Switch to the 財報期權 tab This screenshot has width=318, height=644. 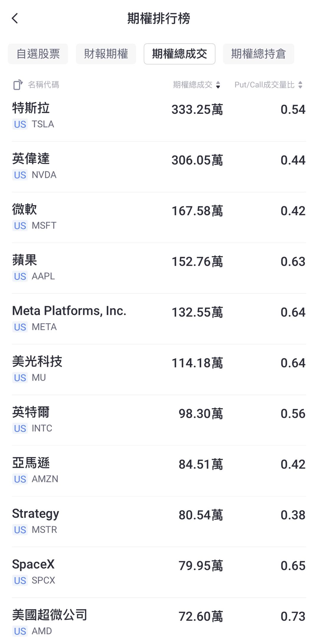click(106, 54)
